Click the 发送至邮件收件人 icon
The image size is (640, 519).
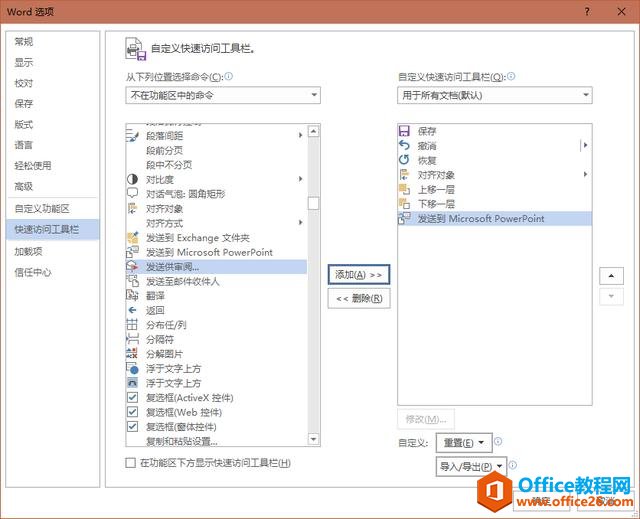click(x=132, y=281)
